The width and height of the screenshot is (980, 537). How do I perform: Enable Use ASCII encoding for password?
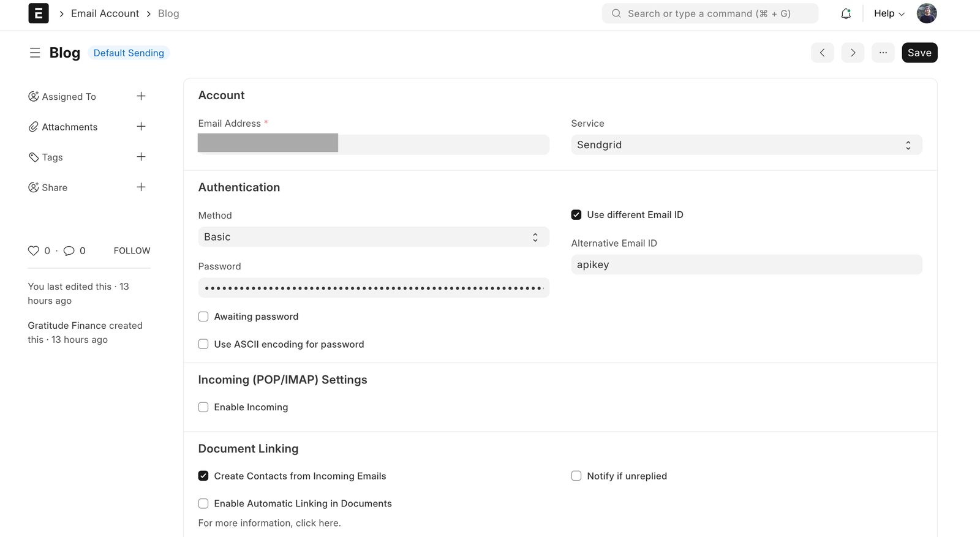[x=203, y=344]
